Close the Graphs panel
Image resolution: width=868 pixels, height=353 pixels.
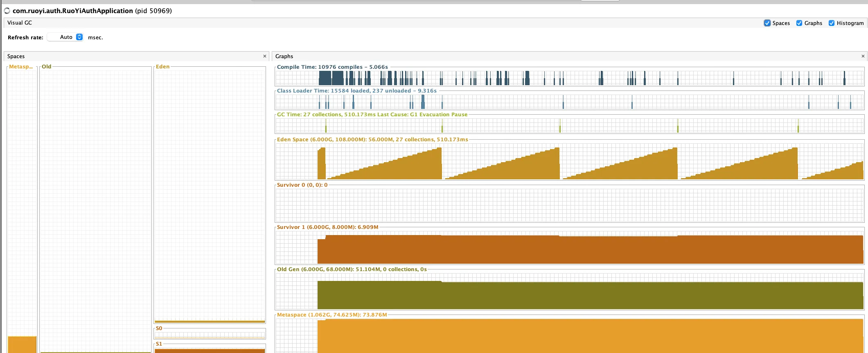[x=863, y=56]
